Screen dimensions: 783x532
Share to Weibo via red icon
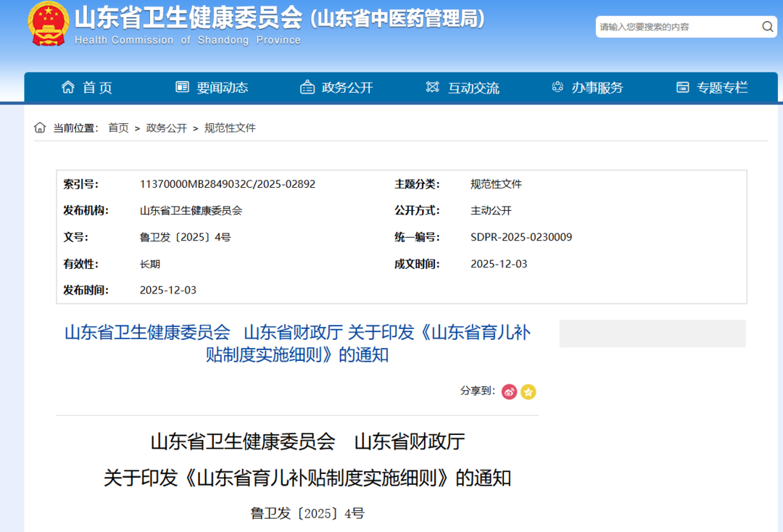[509, 391]
